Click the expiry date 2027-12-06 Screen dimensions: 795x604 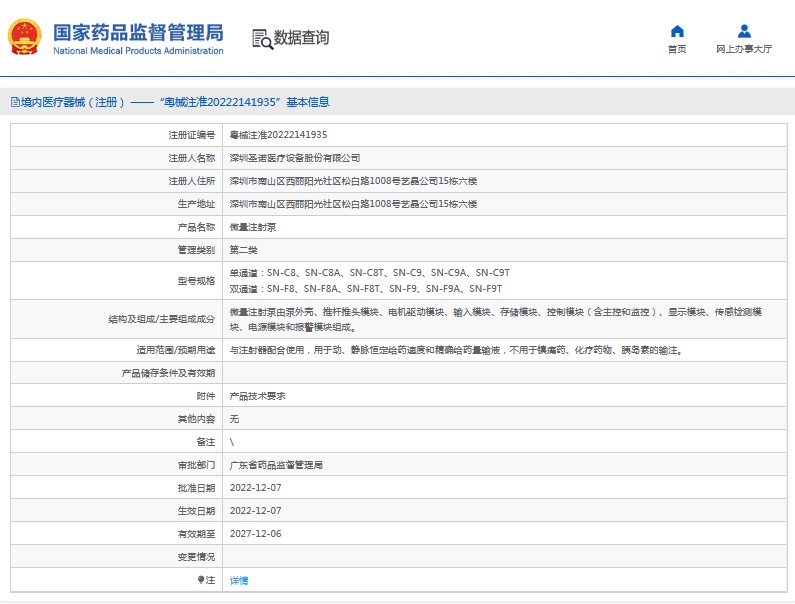point(255,534)
